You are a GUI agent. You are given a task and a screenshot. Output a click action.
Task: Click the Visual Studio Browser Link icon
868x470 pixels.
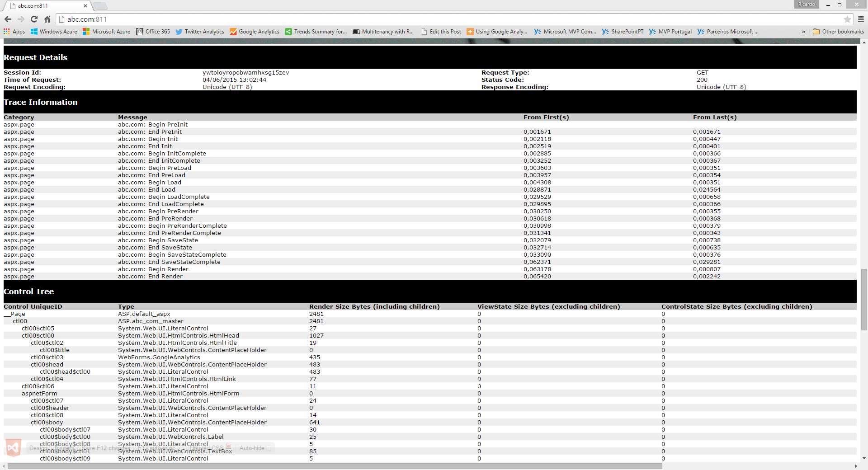[14, 448]
